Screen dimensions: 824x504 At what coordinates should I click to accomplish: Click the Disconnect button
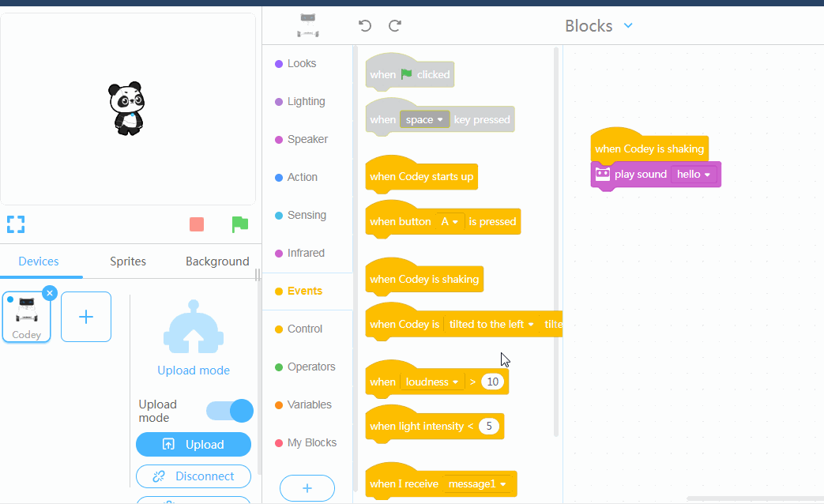tap(194, 476)
